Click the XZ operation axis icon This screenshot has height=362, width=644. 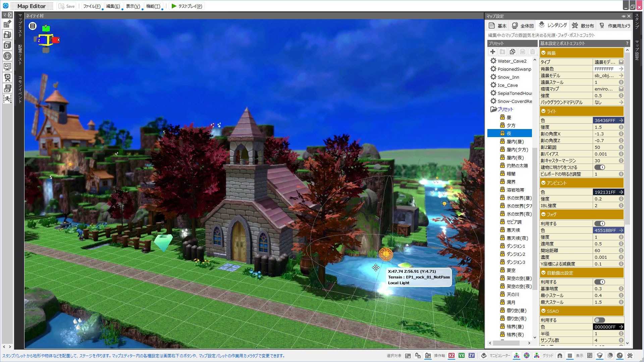[451, 356]
